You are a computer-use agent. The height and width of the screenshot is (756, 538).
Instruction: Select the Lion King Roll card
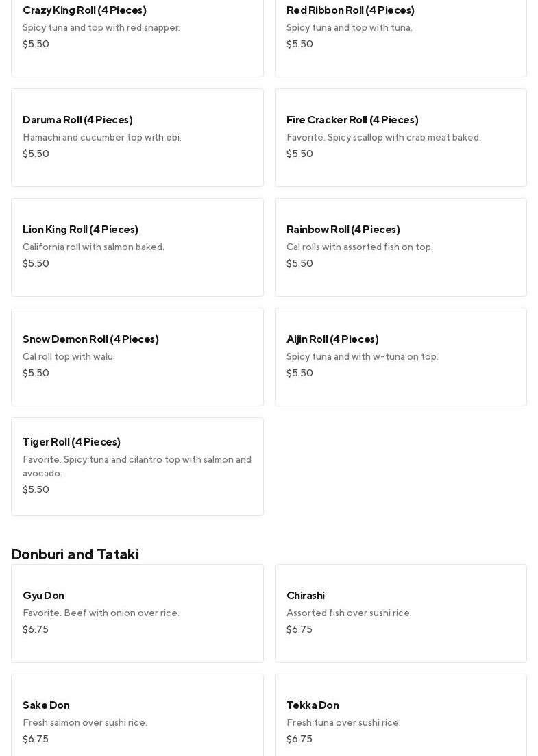click(x=137, y=247)
